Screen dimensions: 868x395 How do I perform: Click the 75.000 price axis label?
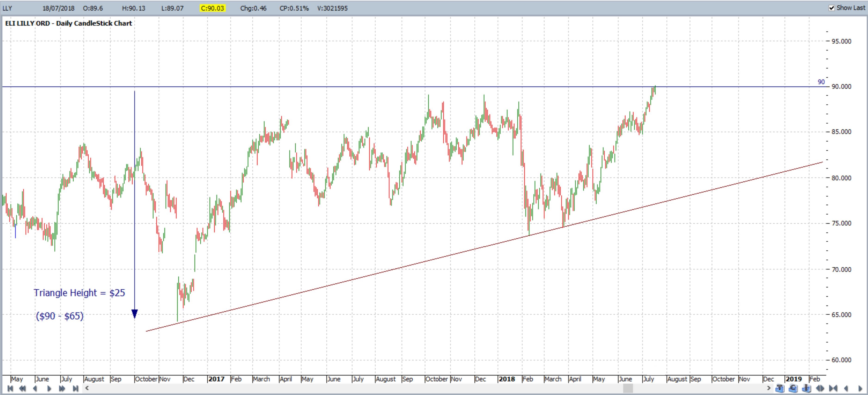click(x=841, y=223)
